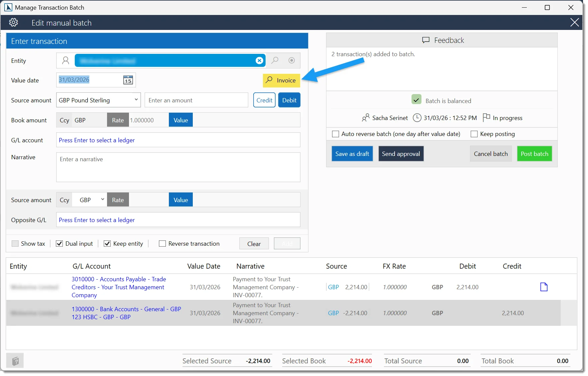Viewport: 588px width, 376px height.
Task: Click credit amount 2,214.00 in second row
Action: pos(513,313)
